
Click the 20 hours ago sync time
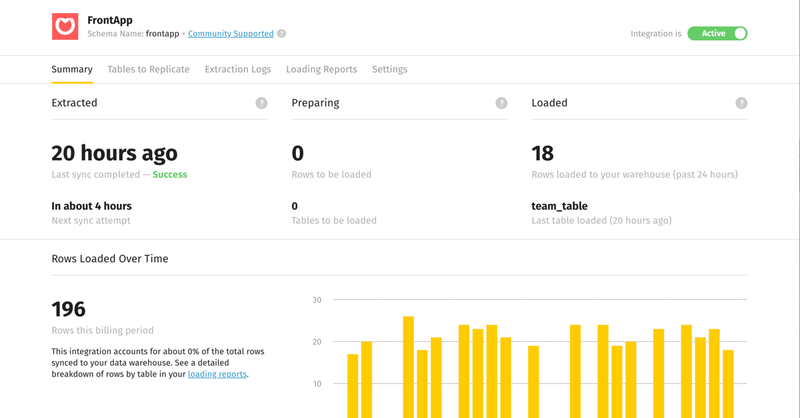(x=114, y=153)
